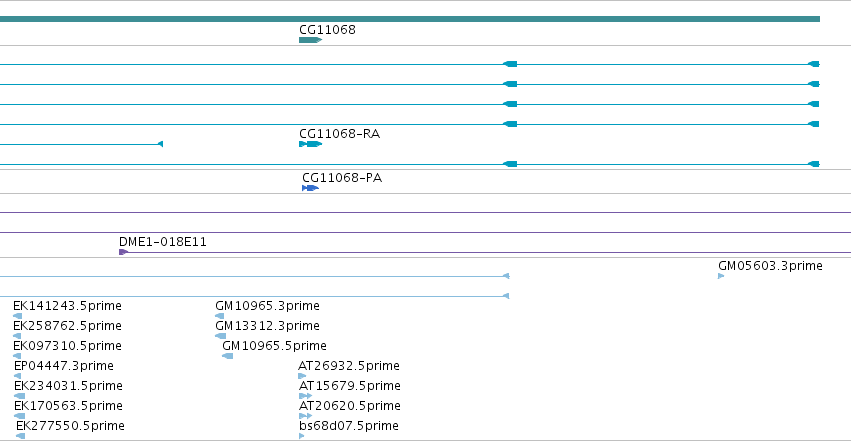
Task: Click the short transcript's left-pointing arrow end
Action: 160,144
